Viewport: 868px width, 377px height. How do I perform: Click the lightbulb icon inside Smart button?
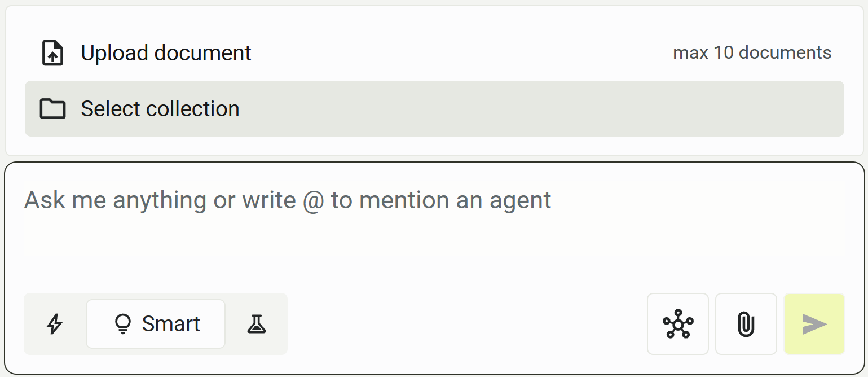pyautogui.click(x=124, y=324)
